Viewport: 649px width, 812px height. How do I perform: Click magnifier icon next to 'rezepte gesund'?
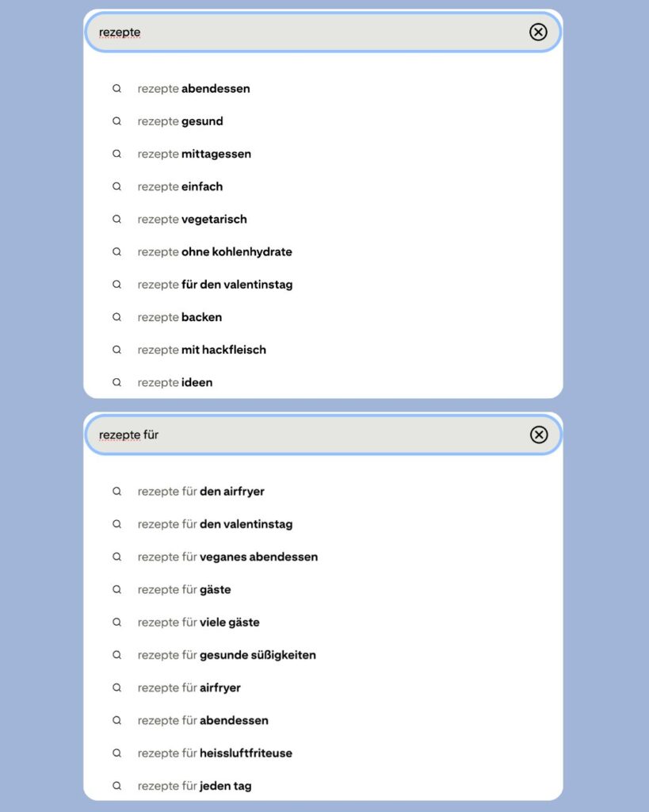pos(116,121)
